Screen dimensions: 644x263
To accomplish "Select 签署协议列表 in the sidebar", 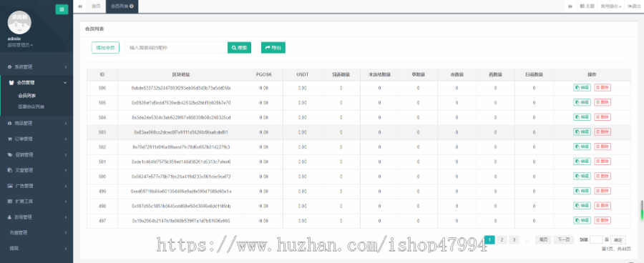I will (31, 106).
